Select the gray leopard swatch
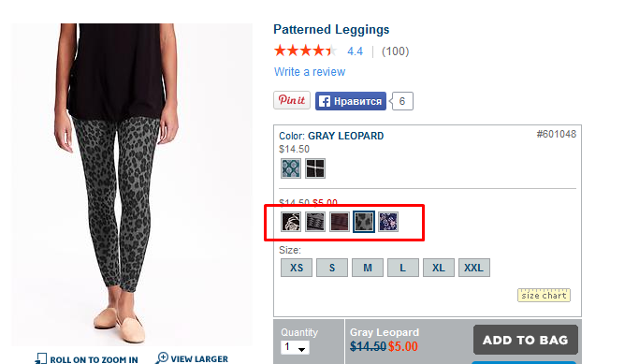Screen dimensions: 639x364 coord(364,222)
